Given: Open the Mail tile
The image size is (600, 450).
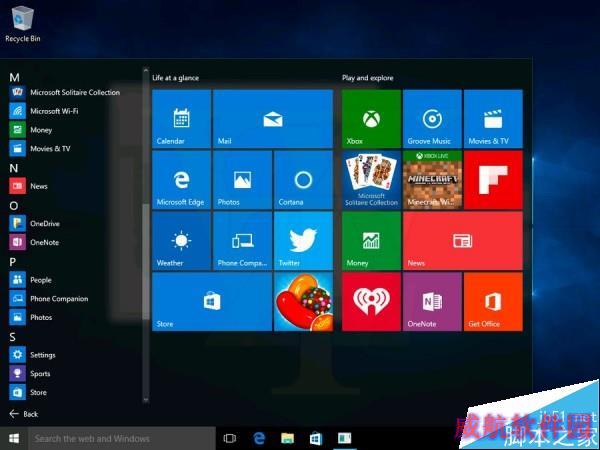Looking at the screenshot, I should pos(273,119).
